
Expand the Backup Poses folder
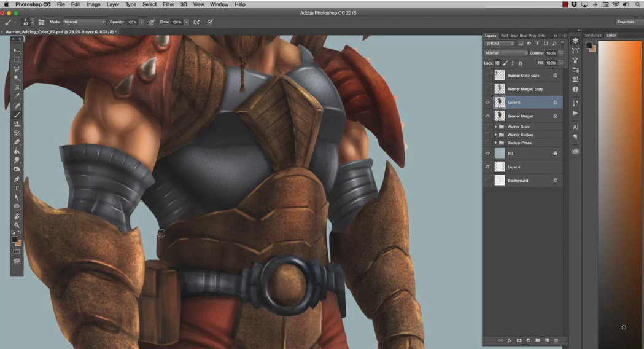point(495,143)
